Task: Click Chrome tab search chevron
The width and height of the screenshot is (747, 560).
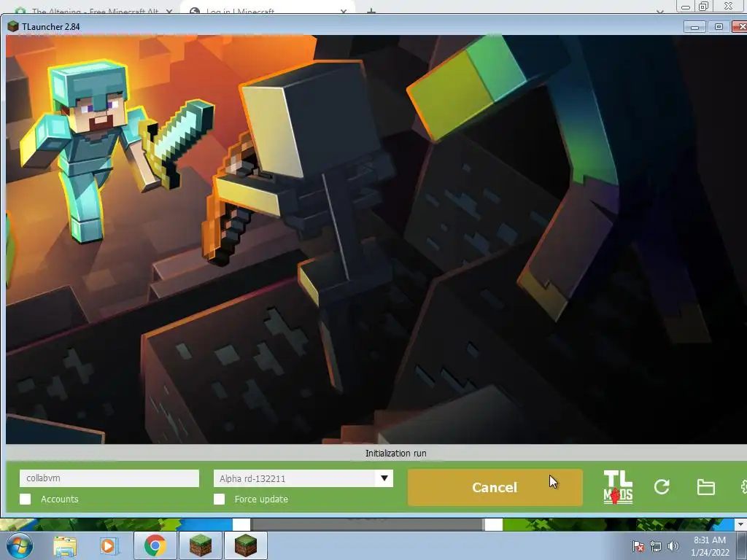Action: (x=659, y=11)
